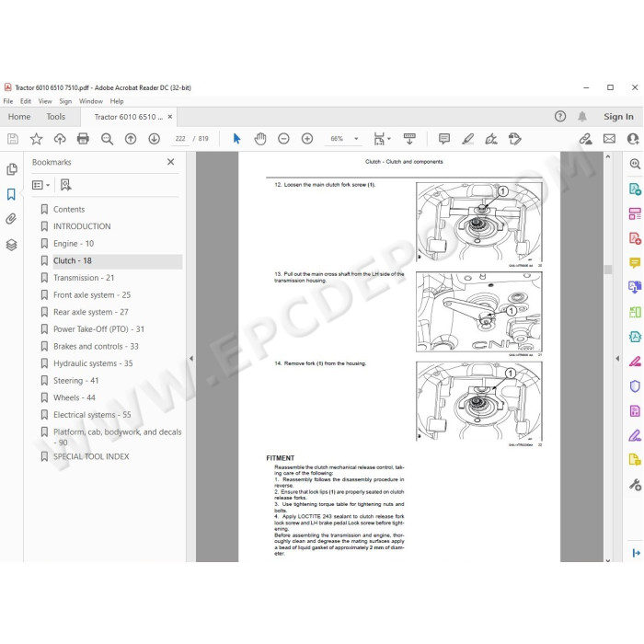This screenshot has width=644, height=644.
Task: Jump to Contents bookmark
Action: pyautogui.click(x=69, y=210)
